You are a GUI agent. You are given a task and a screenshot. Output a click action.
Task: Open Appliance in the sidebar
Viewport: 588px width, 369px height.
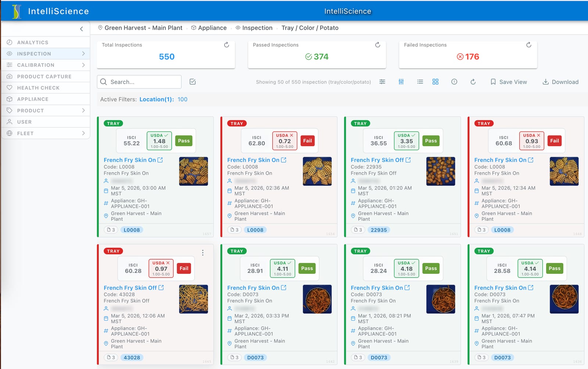(x=46, y=99)
